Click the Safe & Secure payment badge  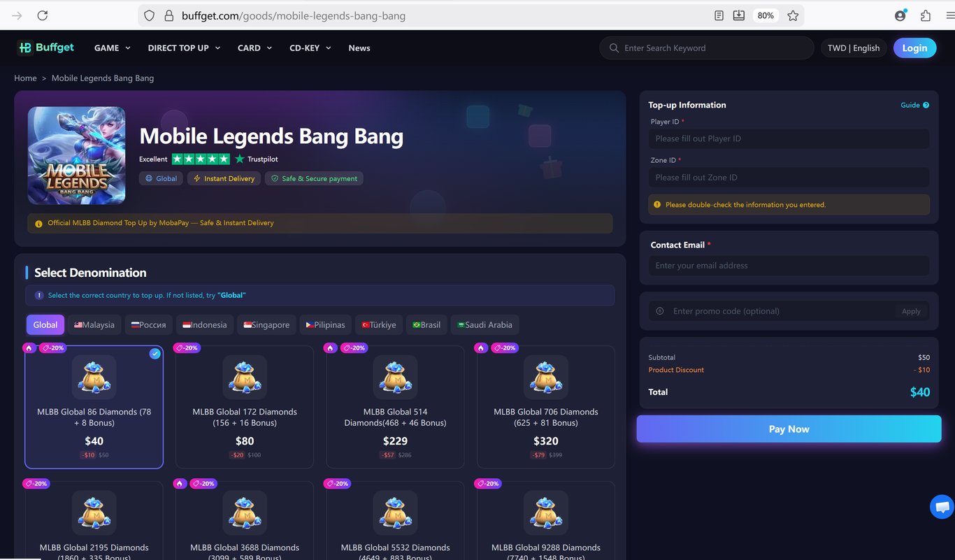coord(314,178)
